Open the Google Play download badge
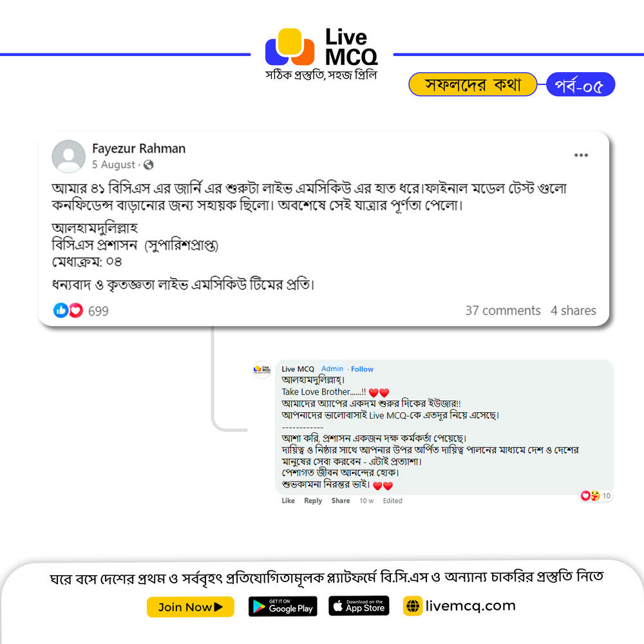This screenshot has width=644, height=644. pyautogui.click(x=283, y=606)
